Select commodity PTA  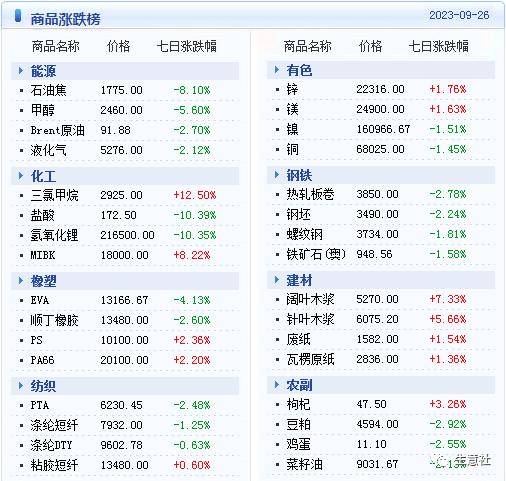pos(40,405)
